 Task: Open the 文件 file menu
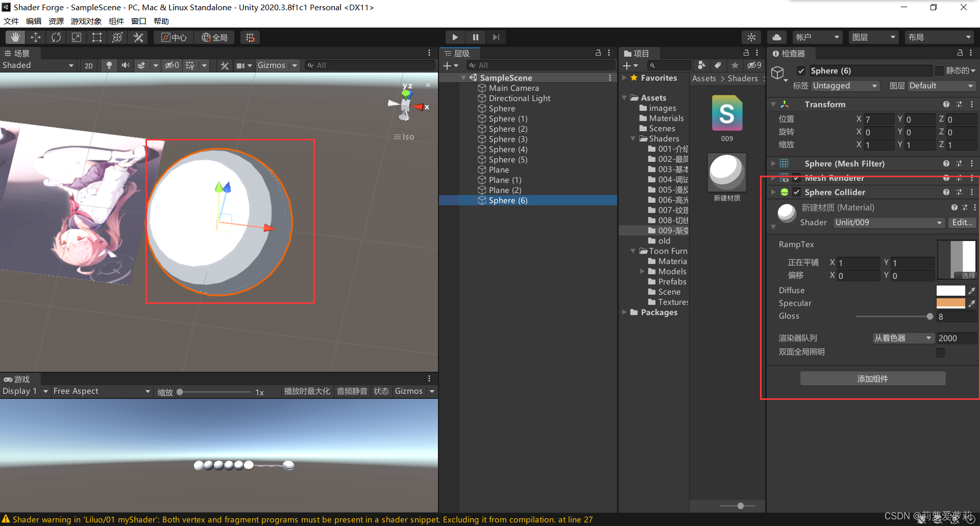pos(11,21)
